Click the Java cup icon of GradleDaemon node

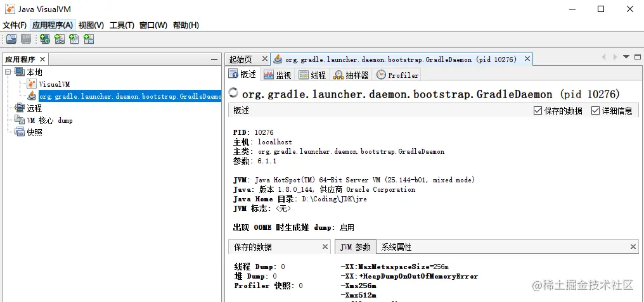(32, 96)
